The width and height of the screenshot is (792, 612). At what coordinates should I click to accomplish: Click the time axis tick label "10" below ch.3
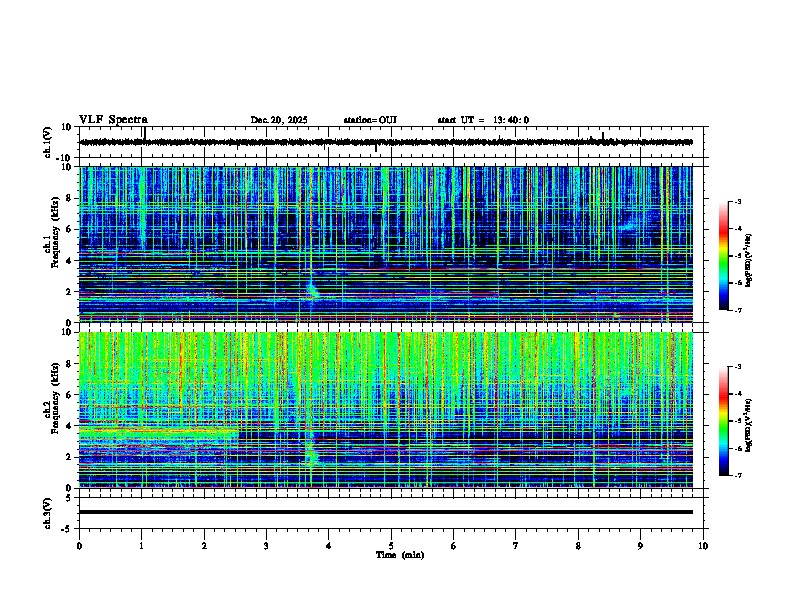(x=703, y=546)
